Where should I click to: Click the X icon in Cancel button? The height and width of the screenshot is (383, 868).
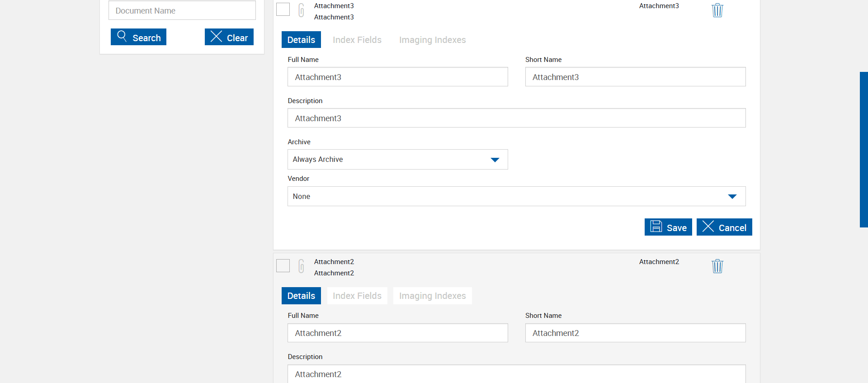pyautogui.click(x=708, y=227)
